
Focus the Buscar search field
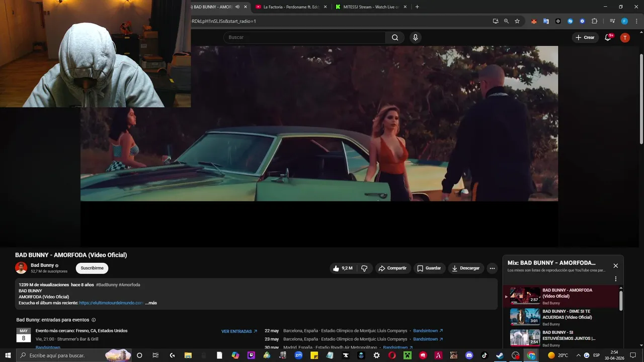pos(304,37)
